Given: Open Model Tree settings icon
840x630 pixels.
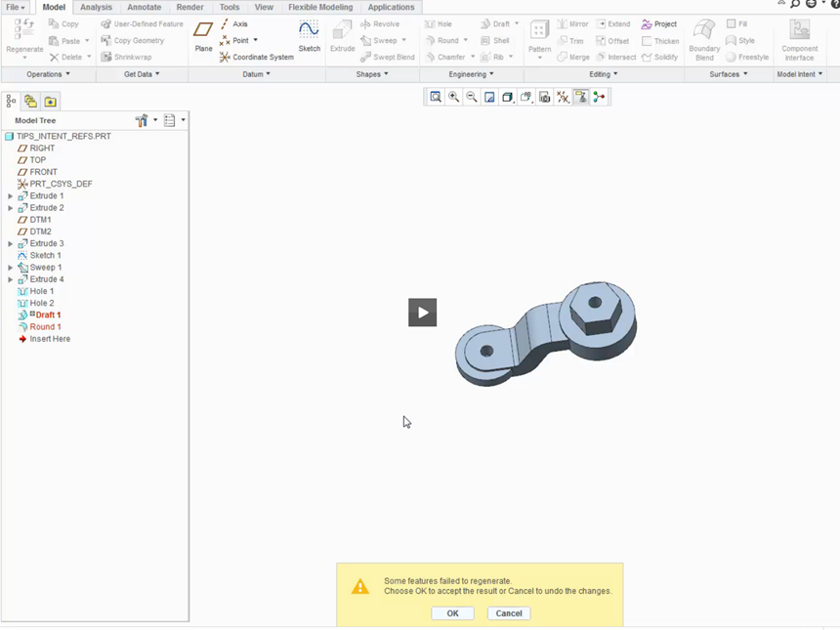Looking at the screenshot, I should (142, 120).
